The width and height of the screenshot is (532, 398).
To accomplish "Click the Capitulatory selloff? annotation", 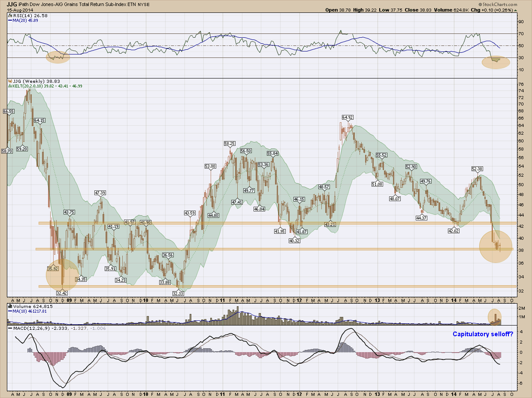I will 483,334.
